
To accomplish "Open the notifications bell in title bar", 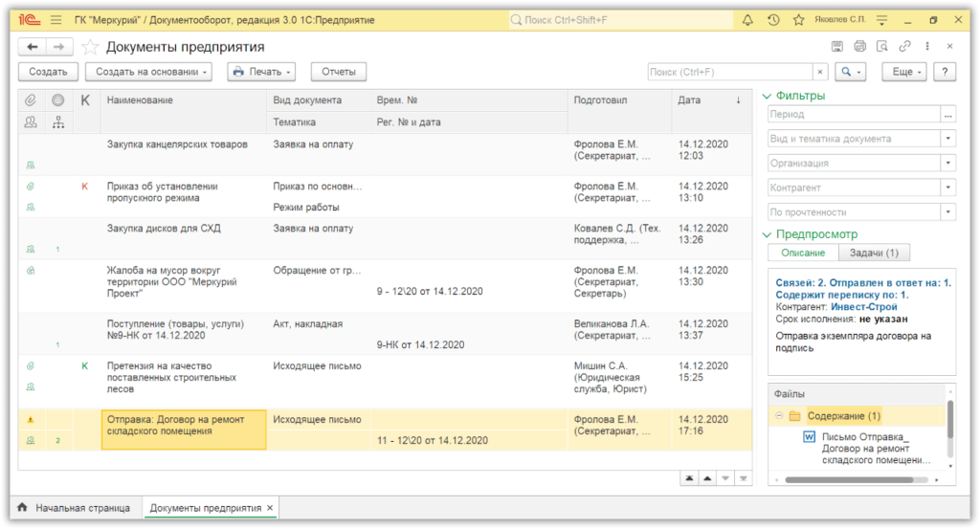I will (747, 20).
